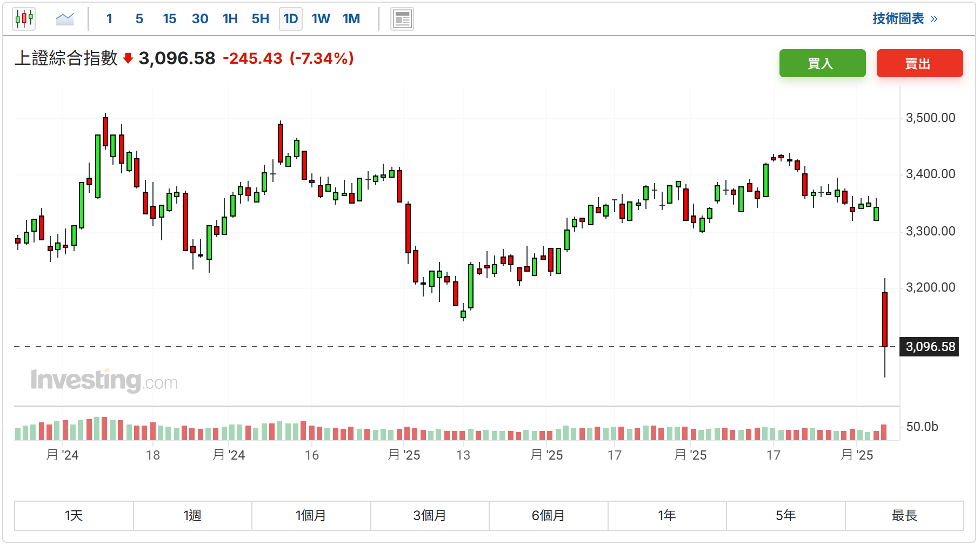Click the red 賣出 button
The height and width of the screenshot is (546, 980).
click(919, 63)
